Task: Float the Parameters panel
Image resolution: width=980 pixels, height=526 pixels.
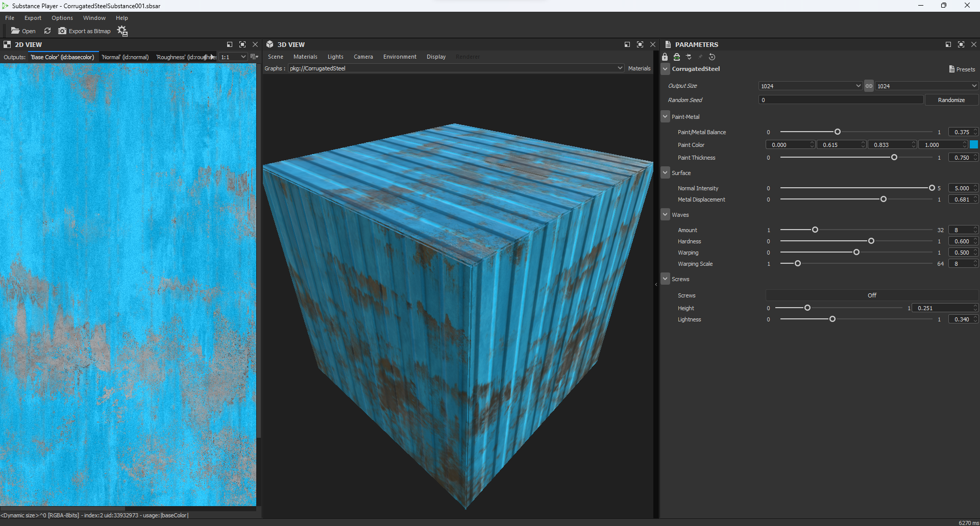Action: pos(948,44)
